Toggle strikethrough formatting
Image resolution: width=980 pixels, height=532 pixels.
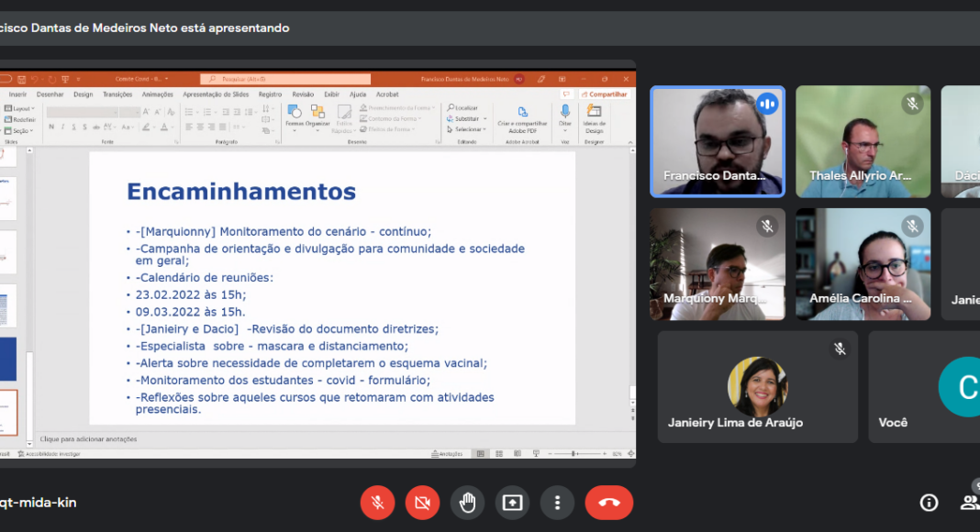[96, 127]
